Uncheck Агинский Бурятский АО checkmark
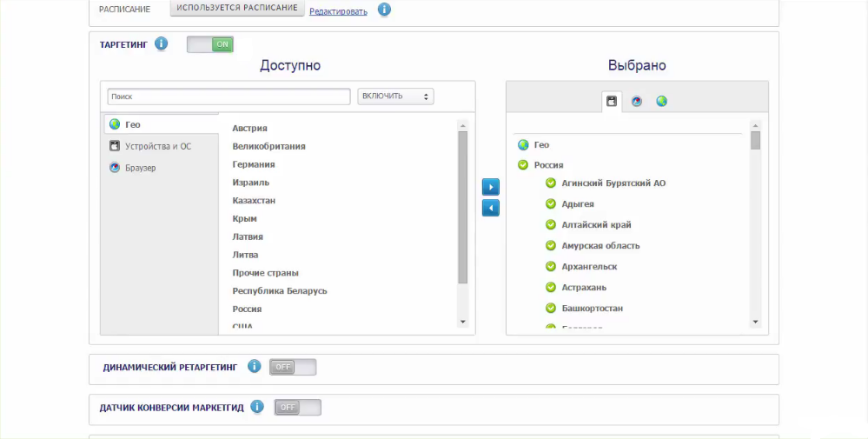868x439 pixels. (x=550, y=183)
